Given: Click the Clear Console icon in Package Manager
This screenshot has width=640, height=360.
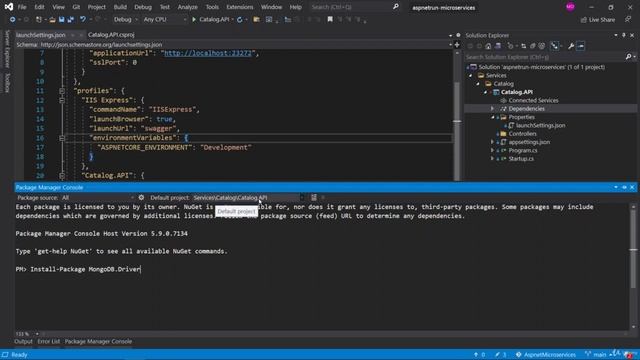Looking at the screenshot, I should (x=313, y=198).
